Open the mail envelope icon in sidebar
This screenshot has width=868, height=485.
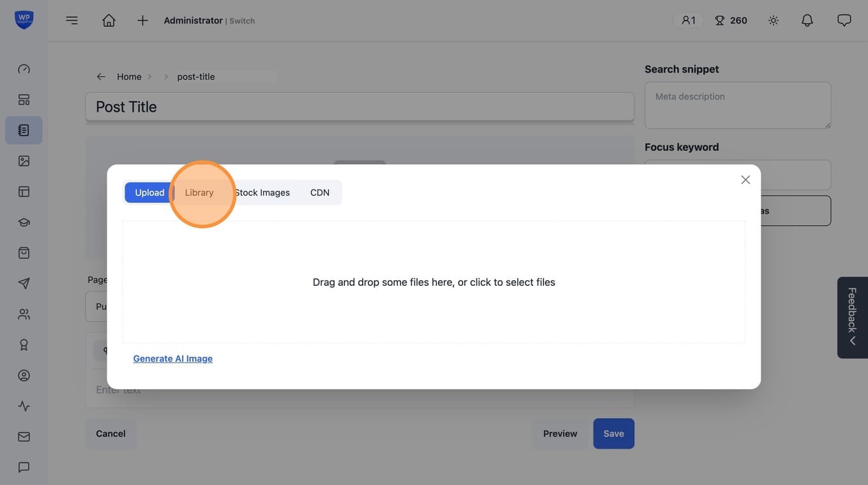point(24,436)
